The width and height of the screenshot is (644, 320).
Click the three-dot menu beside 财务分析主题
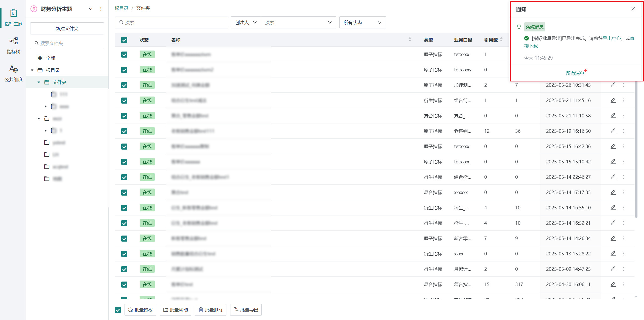[101, 9]
